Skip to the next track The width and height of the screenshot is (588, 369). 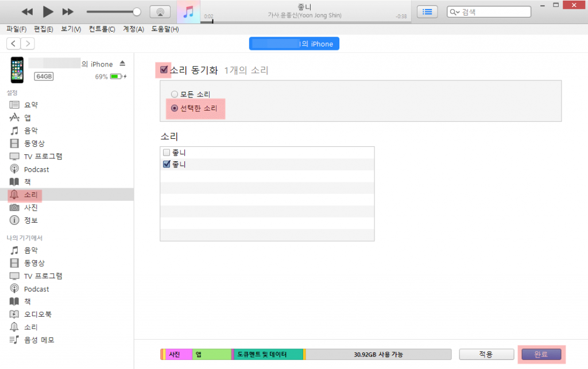[68, 11]
